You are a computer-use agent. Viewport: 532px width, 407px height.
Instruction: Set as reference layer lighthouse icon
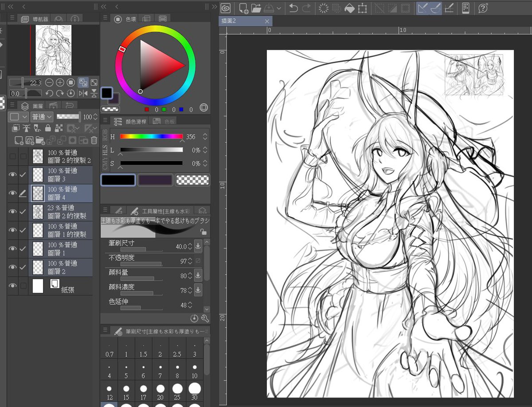(27, 128)
